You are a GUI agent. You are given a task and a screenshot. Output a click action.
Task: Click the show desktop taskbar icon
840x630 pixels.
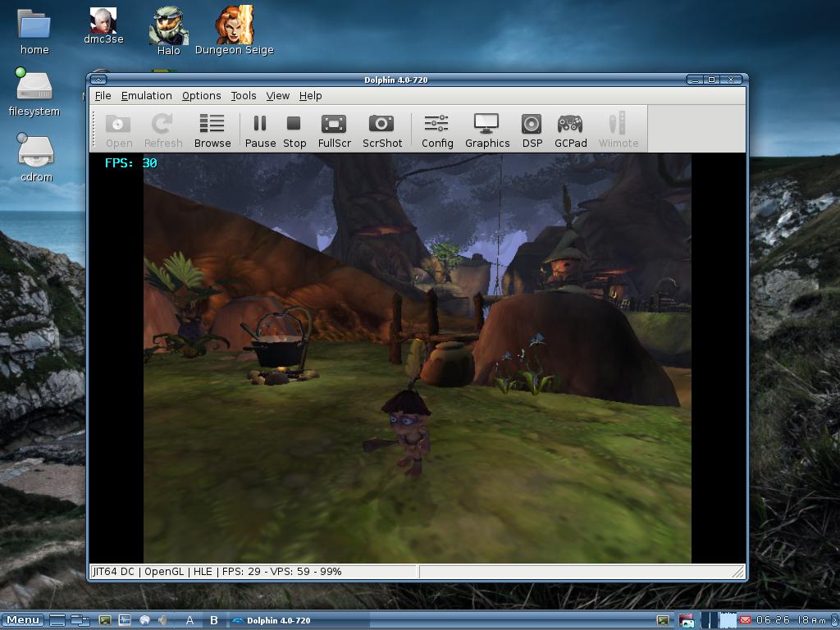tap(57, 620)
